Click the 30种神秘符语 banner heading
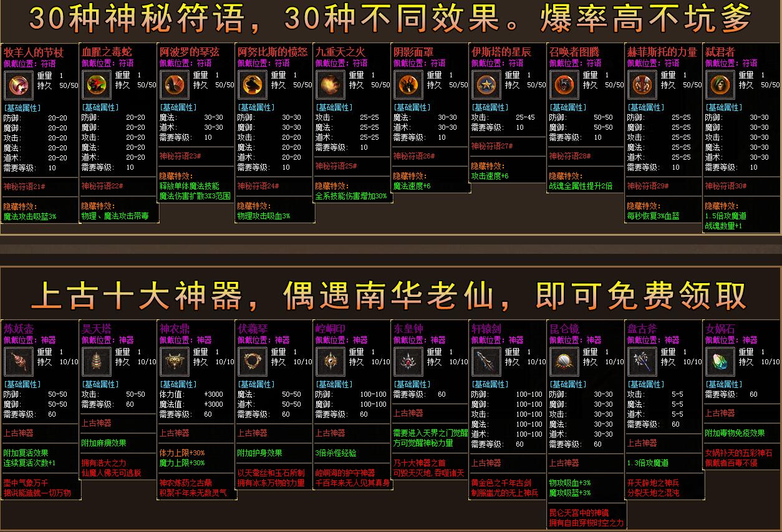This screenshot has height=532, width=782. click(390, 20)
